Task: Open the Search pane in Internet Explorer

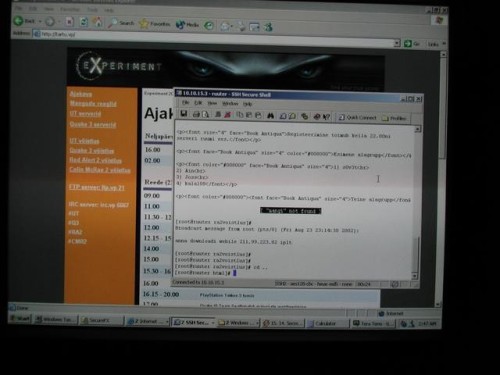Action: point(121,23)
